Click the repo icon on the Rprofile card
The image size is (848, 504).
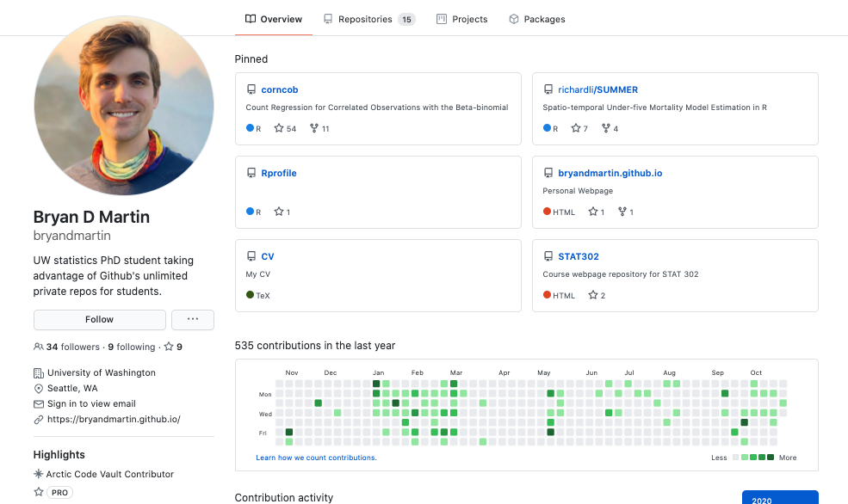251,173
